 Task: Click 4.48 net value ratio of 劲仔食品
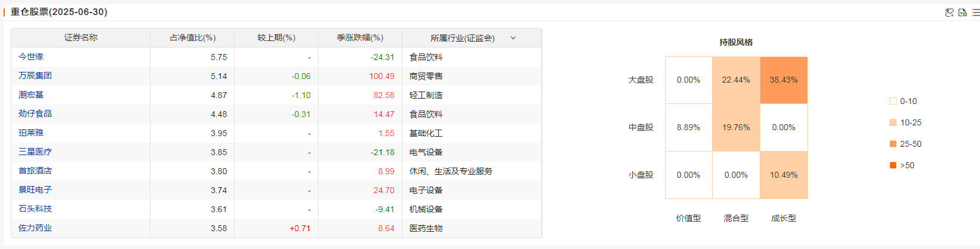pos(219,115)
